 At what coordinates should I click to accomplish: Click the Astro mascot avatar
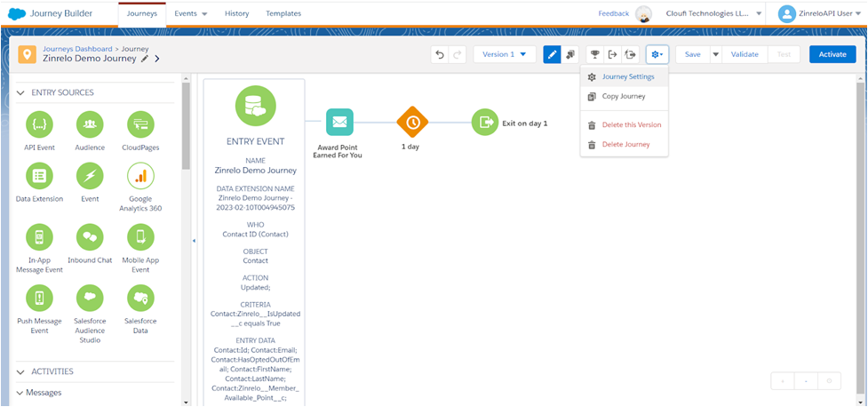(x=643, y=14)
